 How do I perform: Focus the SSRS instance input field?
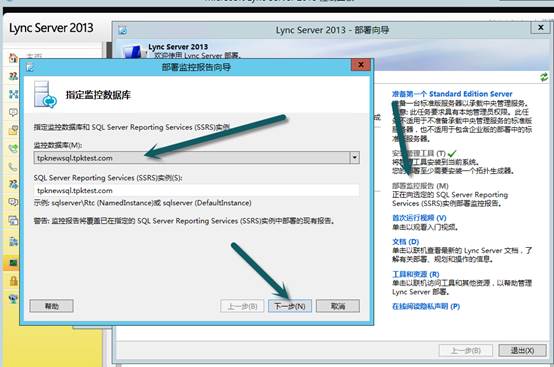pos(196,190)
